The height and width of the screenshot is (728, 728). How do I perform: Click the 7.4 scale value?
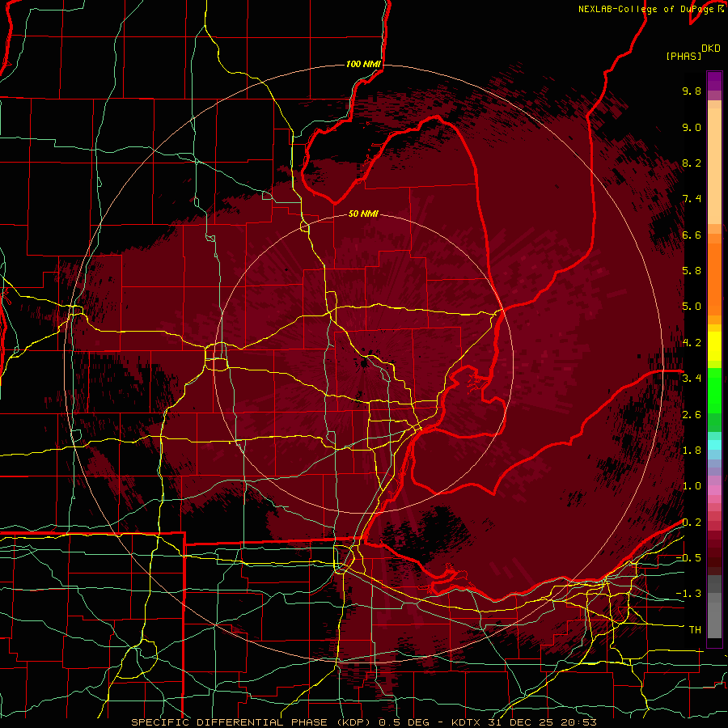[692, 199]
